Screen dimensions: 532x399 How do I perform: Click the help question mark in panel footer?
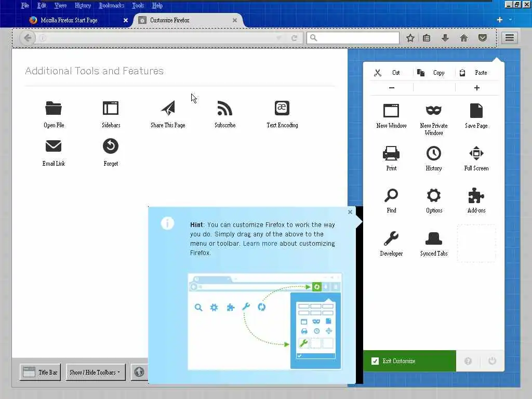[468, 361]
